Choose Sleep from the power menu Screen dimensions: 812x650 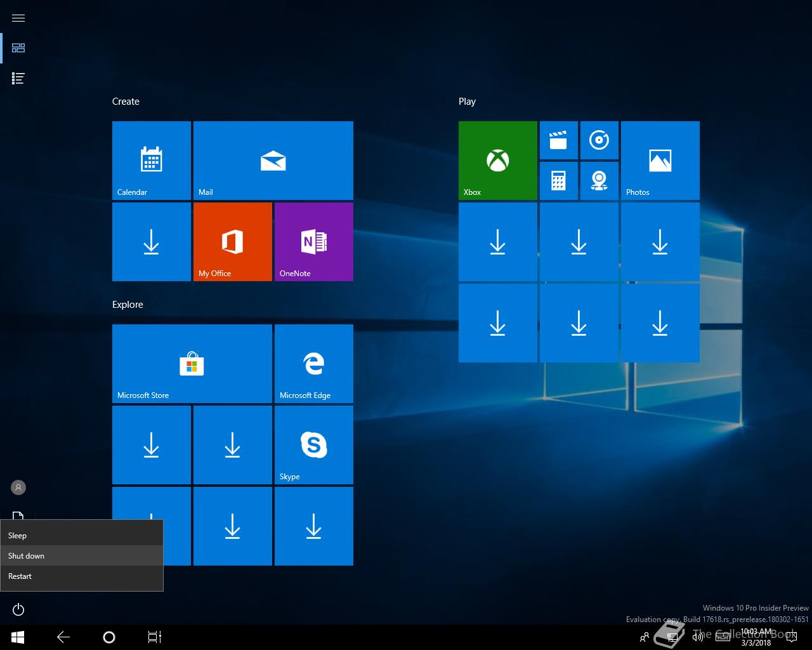point(82,536)
